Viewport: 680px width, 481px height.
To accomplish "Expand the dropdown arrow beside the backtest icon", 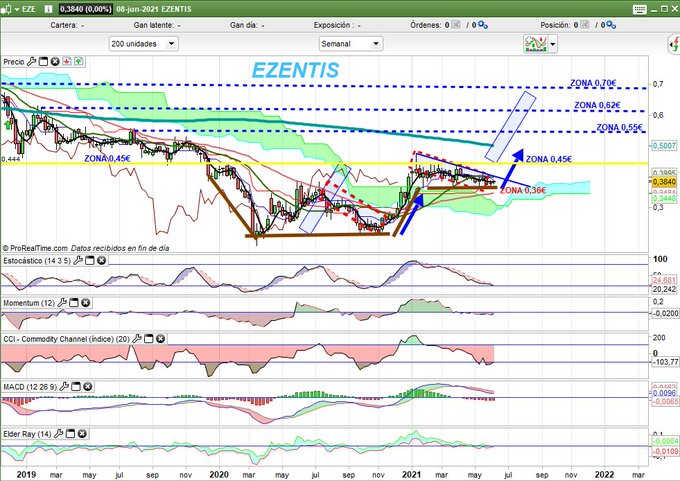I will tap(552, 44).
